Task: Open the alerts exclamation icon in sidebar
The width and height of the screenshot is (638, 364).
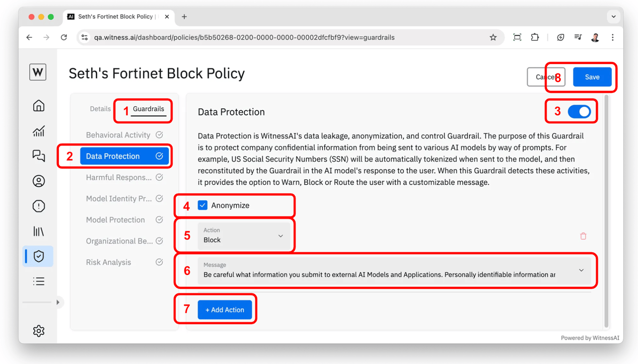Action: pos(39,206)
